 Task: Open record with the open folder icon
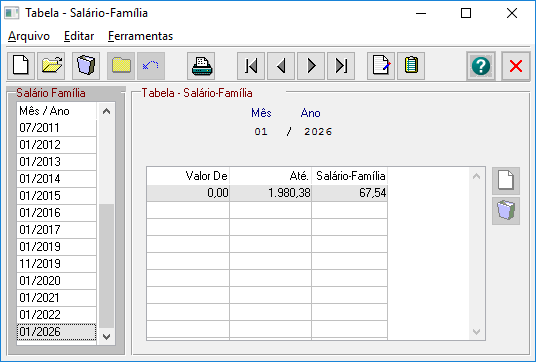point(51,66)
